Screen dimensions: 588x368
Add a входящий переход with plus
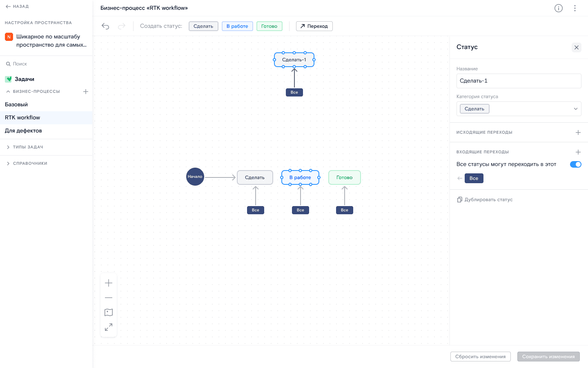(578, 152)
